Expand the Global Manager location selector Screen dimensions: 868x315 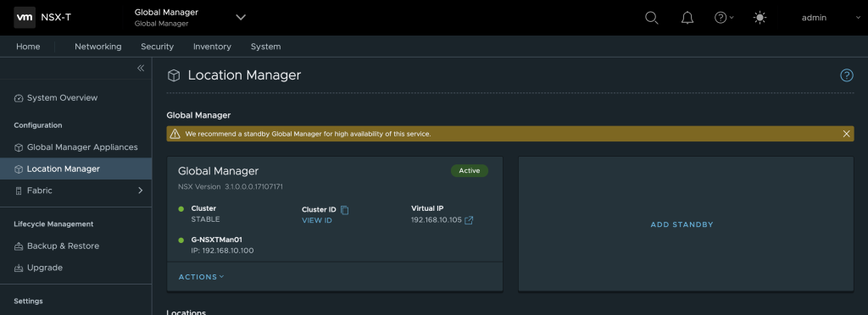pyautogui.click(x=240, y=17)
